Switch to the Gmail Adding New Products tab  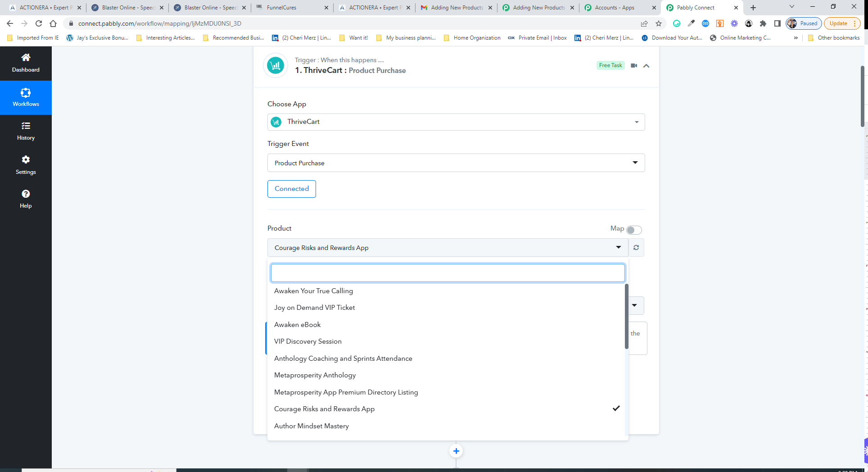(457, 8)
